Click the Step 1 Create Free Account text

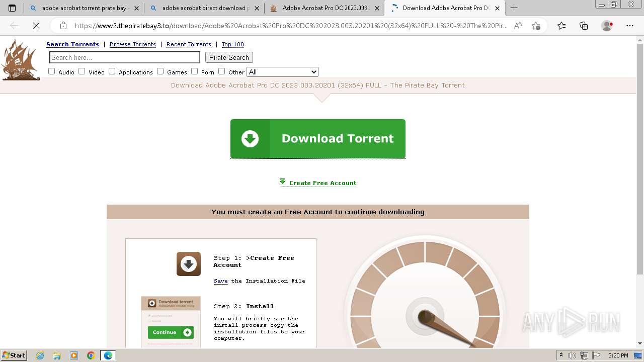pos(254,261)
